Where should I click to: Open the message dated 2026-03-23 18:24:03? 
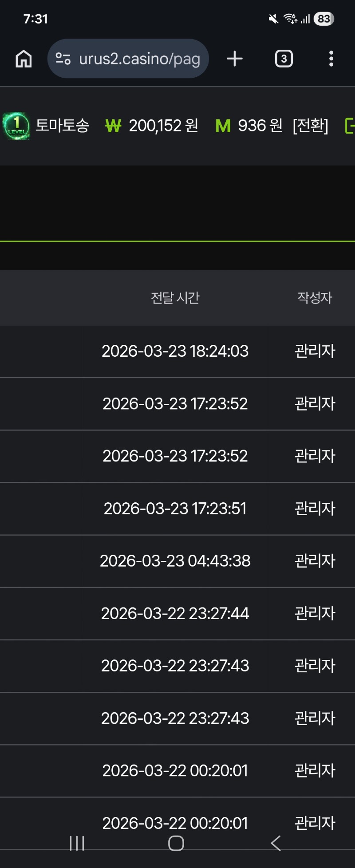pos(175,351)
